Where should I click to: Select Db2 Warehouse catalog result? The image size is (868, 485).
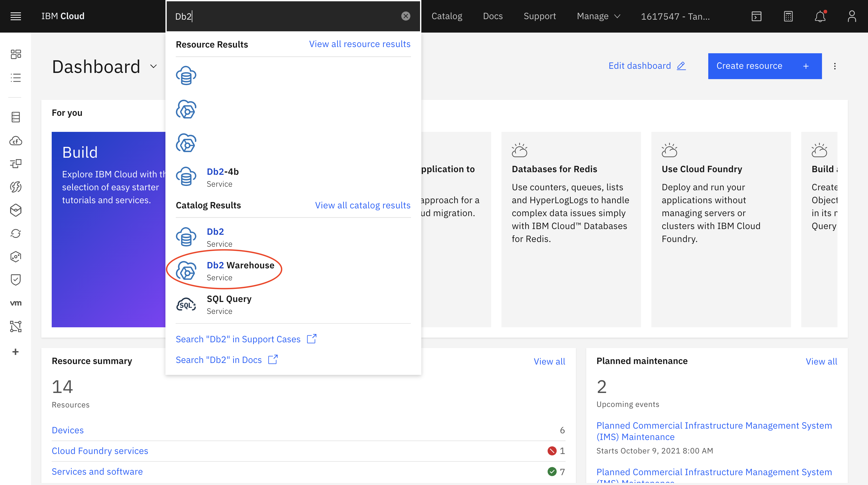point(240,265)
